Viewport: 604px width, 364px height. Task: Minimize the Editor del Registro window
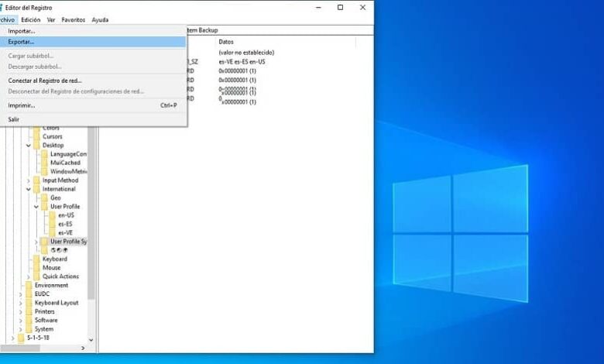[318, 7]
